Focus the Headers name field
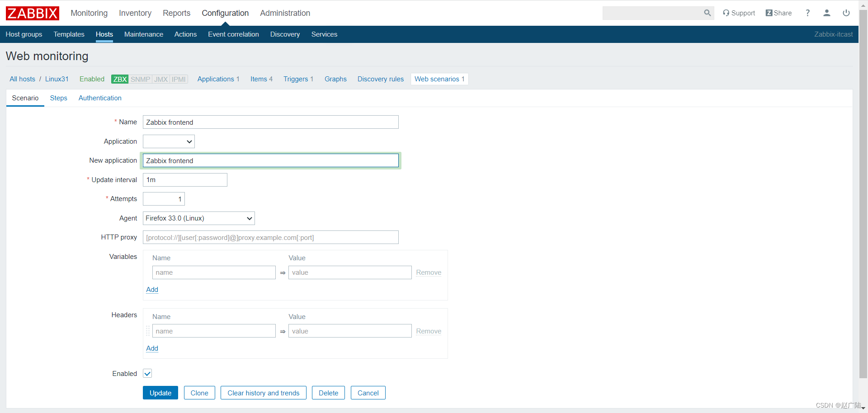 point(214,331)
